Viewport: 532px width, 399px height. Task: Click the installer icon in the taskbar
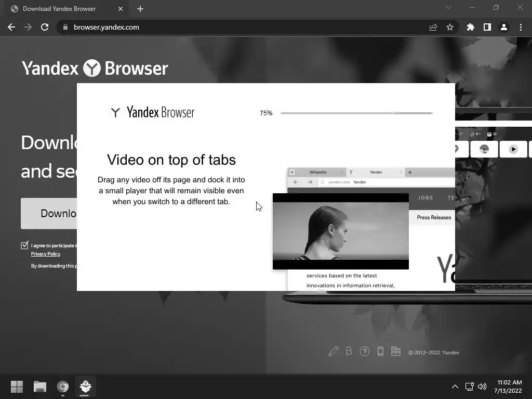86,387
